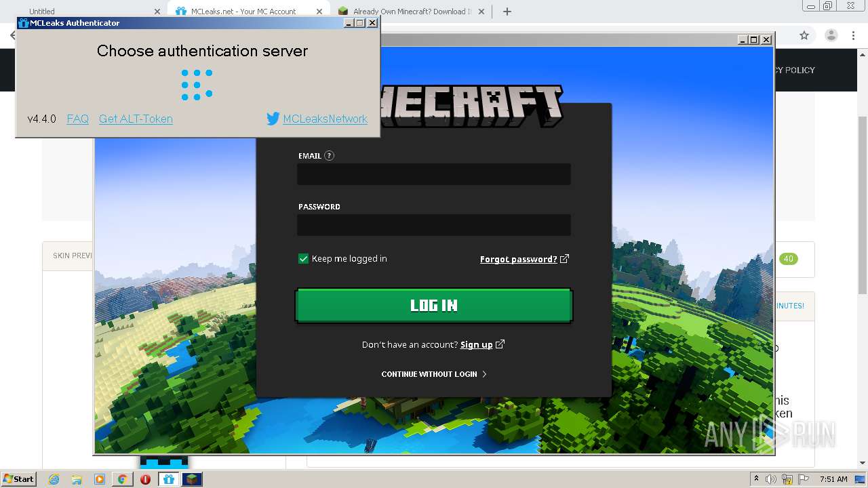Select the MCLeaks Authenticator taskbar button
Viewport: 868px width, 488px height.
tap(168, 479)
